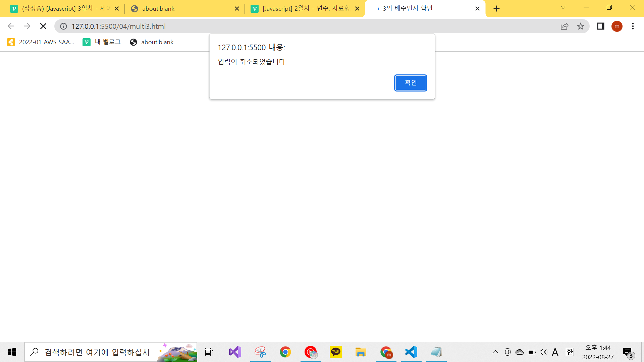Open Visual Studio Code from the taskbar

[x=411, y=352]
